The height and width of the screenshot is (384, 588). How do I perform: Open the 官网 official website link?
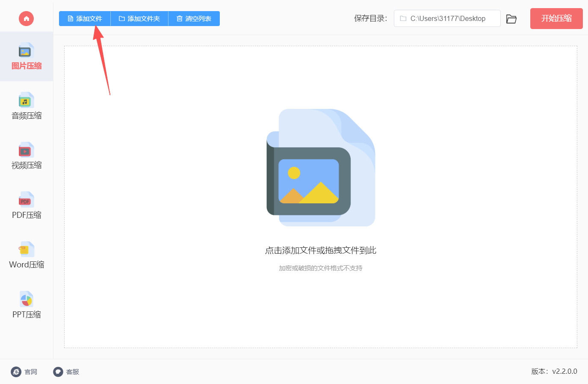tap(24, 372)
